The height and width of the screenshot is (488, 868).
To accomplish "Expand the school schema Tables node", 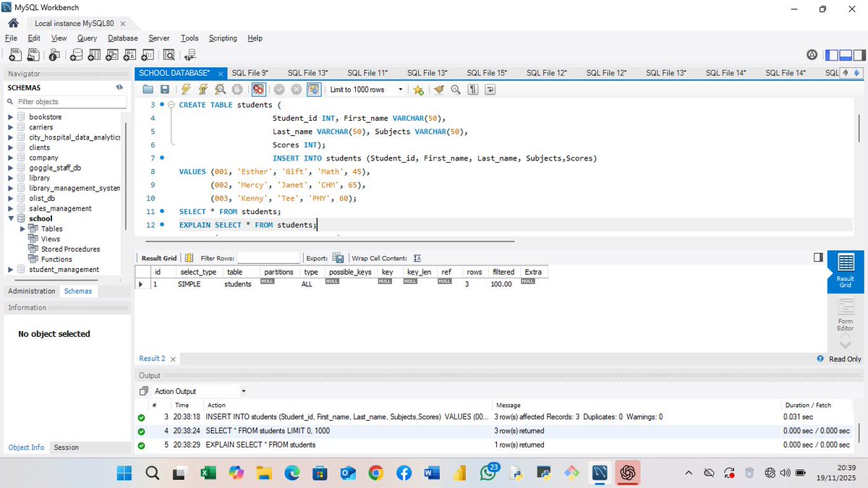I will coord(22,228).
